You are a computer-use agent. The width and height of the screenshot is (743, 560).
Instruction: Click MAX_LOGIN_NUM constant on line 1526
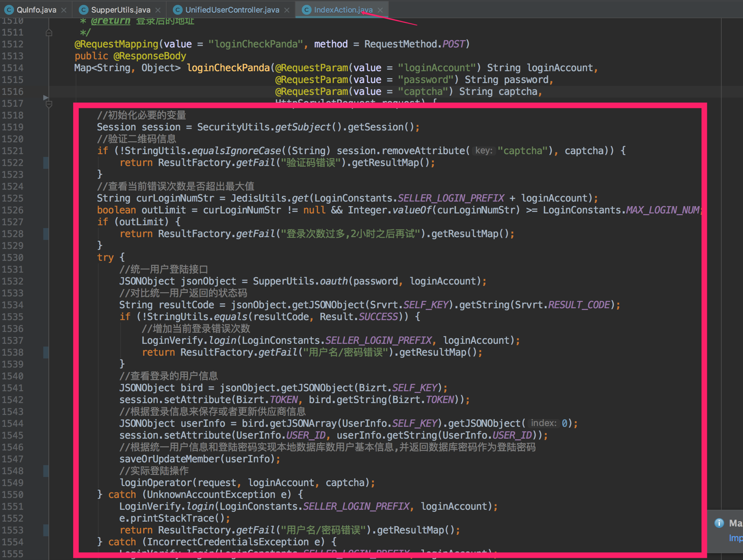point(662,210)
